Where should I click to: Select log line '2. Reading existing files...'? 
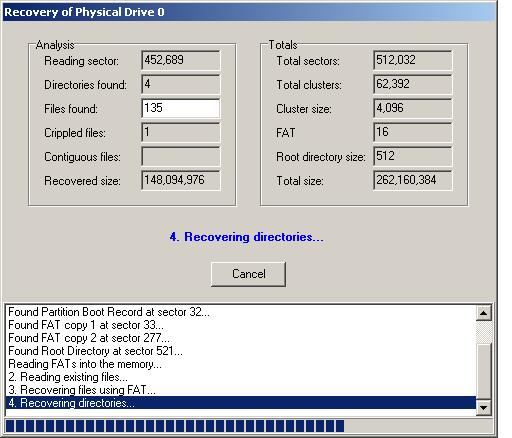point(241,377)
